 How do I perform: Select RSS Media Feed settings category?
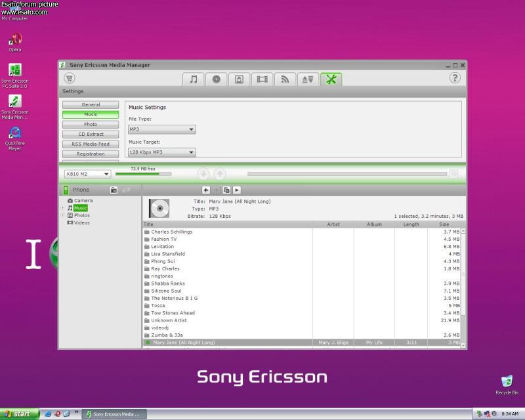coord(91,144)
